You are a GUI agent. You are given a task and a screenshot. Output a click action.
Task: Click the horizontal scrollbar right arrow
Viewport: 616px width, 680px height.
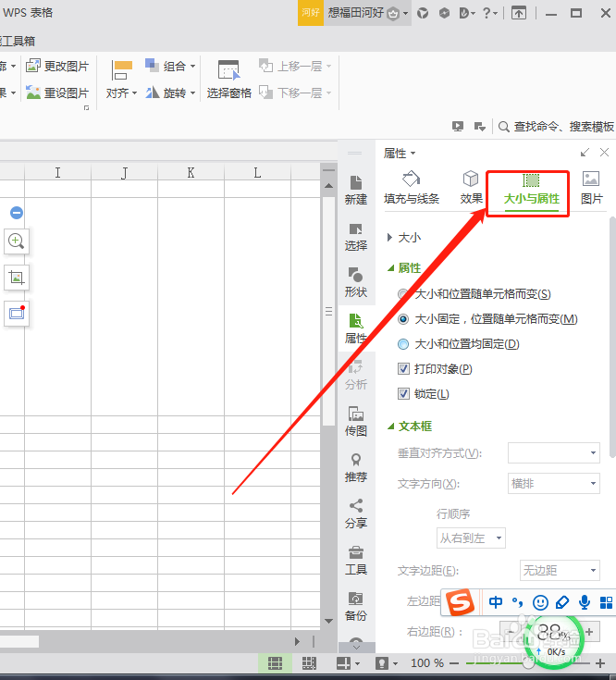[297, 641]
